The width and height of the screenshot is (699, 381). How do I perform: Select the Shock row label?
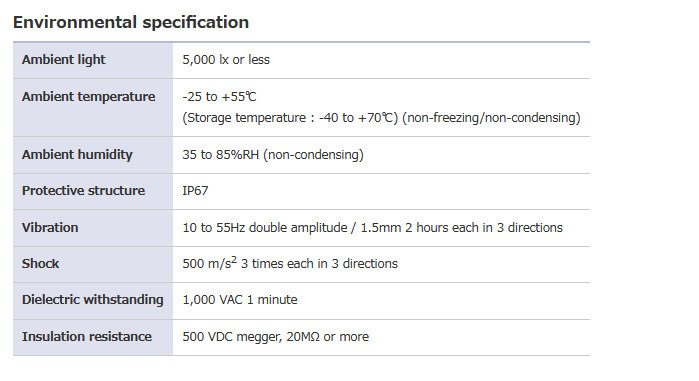[x=40, y=264]
